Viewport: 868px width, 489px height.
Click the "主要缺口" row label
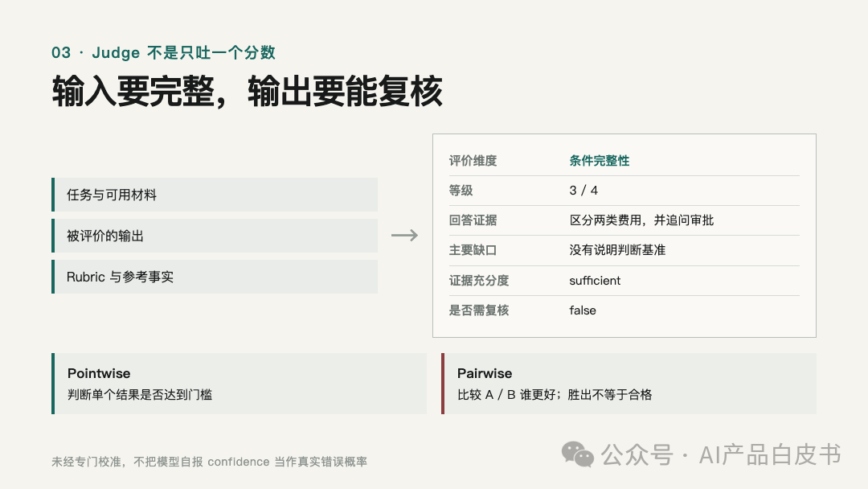tap(473, 250)
